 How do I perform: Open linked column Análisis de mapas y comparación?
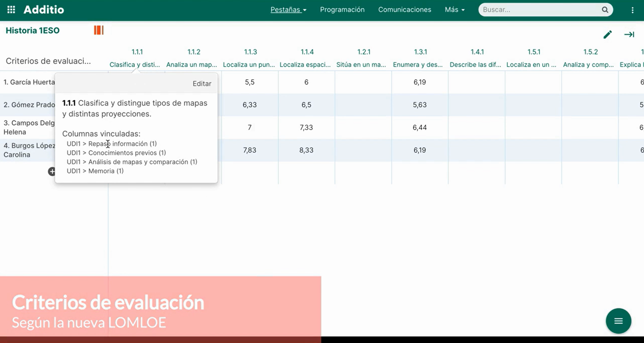[x=132, y=162]
